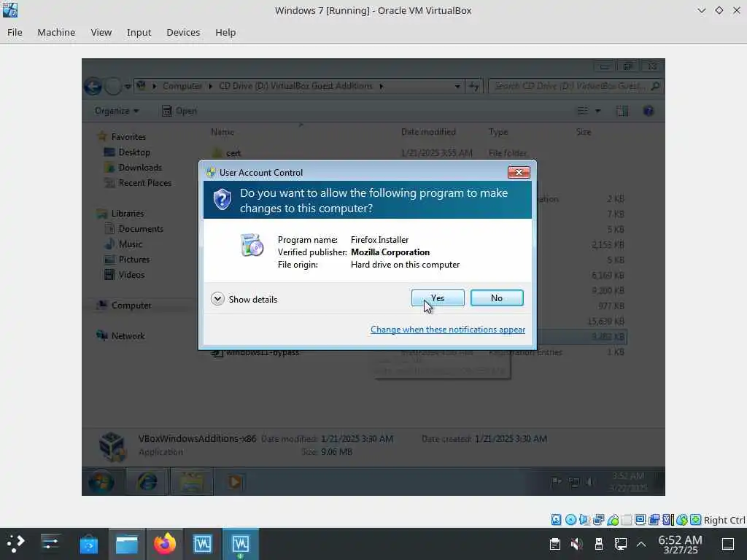Open the Dolphin file manager in taskbar
Image resolution: width=747 pixels, height=560 pixels.
point(127,544)
